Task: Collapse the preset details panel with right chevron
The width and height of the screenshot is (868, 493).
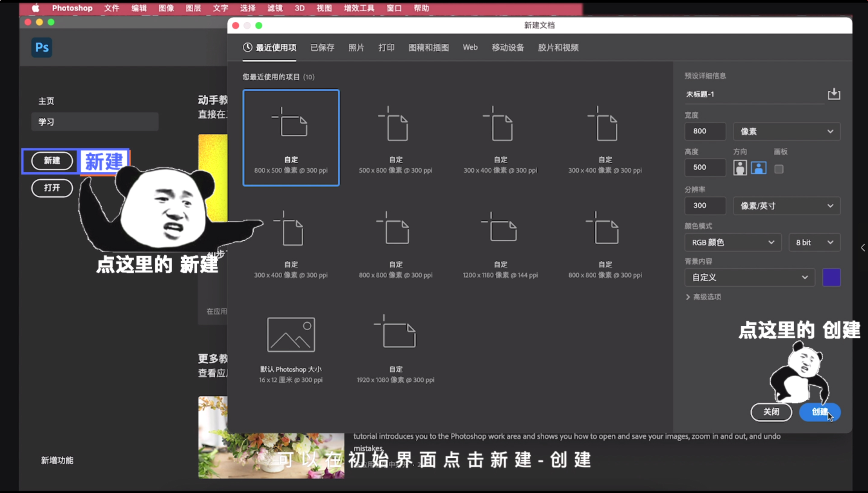Action: (x=863, y=248)
